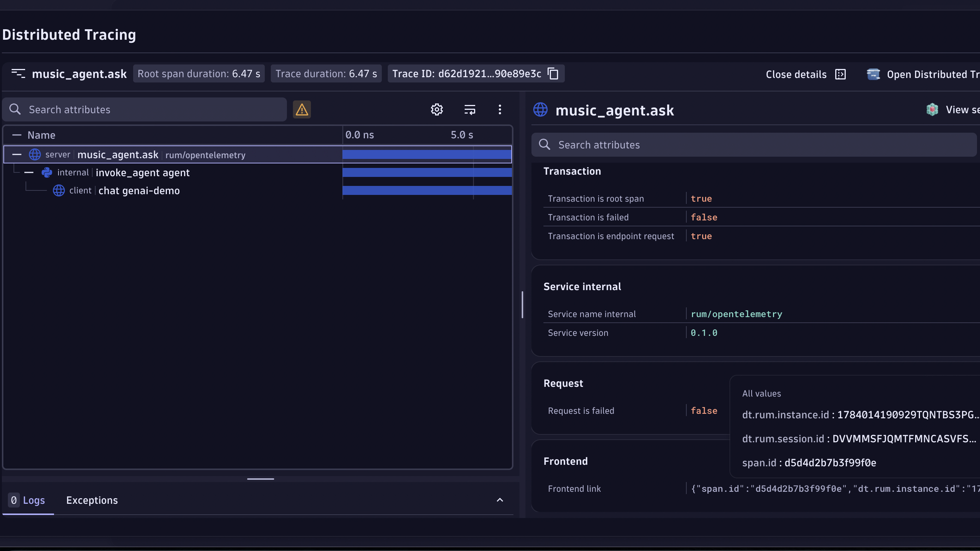980x551 pixels.
Task: Collapse all spans from Name header
Action: point(17,135)
